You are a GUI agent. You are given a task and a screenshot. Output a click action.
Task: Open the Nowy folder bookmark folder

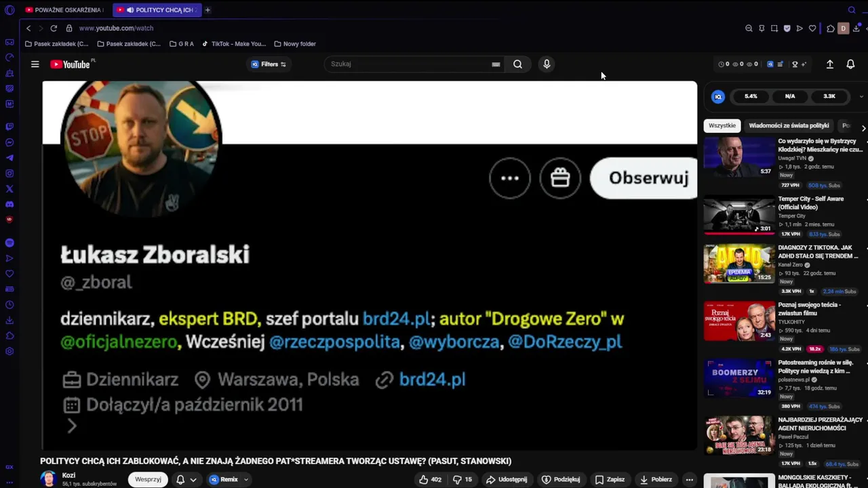[x=294, y=44]
